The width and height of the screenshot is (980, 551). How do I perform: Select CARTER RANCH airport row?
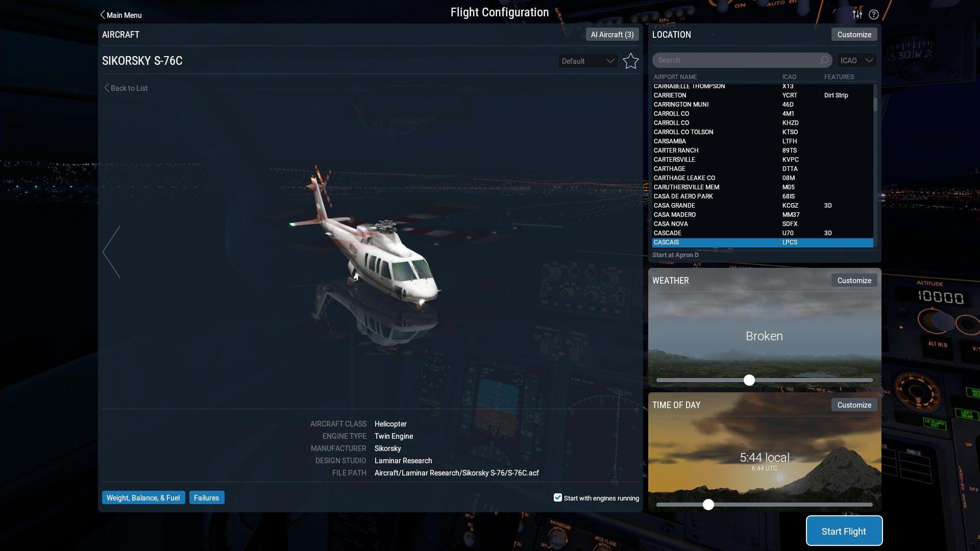[763, 150]
